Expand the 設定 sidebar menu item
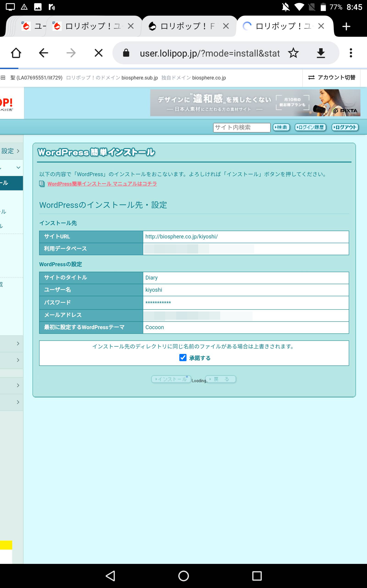 [x=11, y=151]
